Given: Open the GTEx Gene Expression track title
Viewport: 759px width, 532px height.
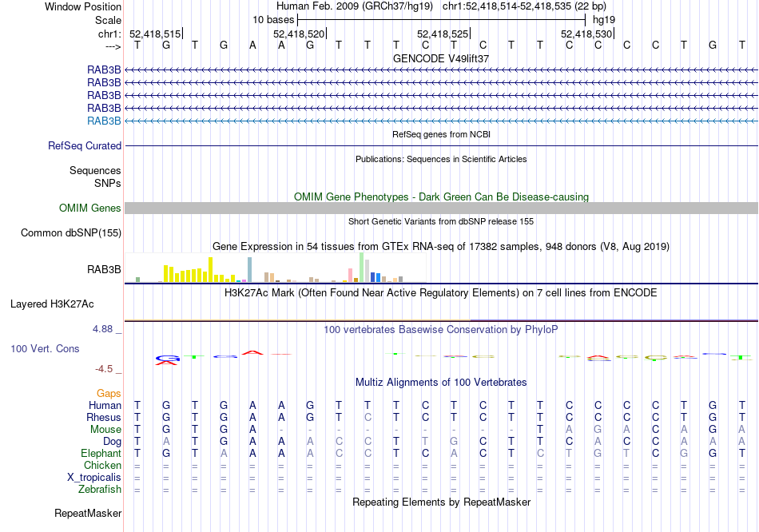Looking at the screenshot, I should pos(441,246).
